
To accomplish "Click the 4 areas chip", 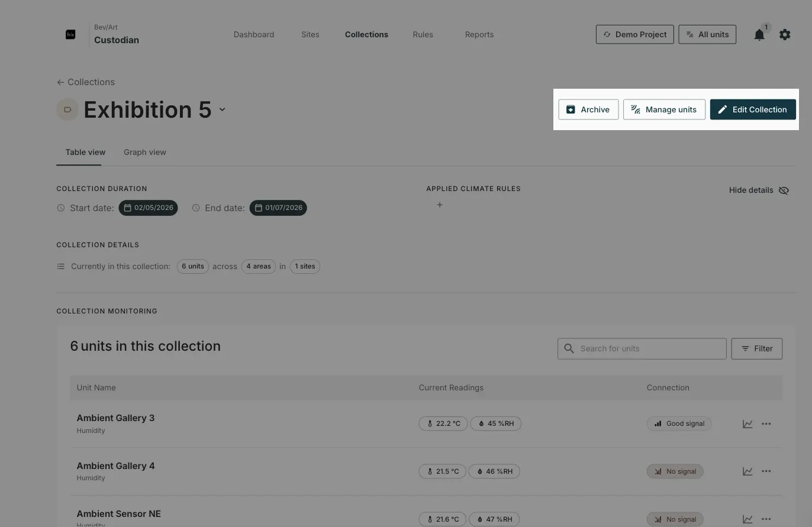I will point(259,266).
